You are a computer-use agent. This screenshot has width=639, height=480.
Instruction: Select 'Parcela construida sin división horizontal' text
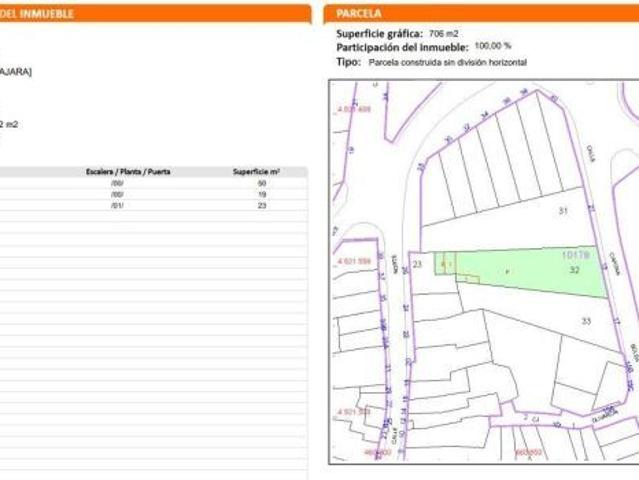(x=447, y=62)
